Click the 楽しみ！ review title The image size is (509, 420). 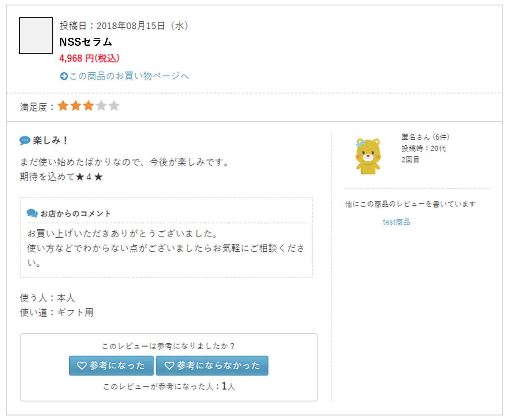tap(50, 140)
